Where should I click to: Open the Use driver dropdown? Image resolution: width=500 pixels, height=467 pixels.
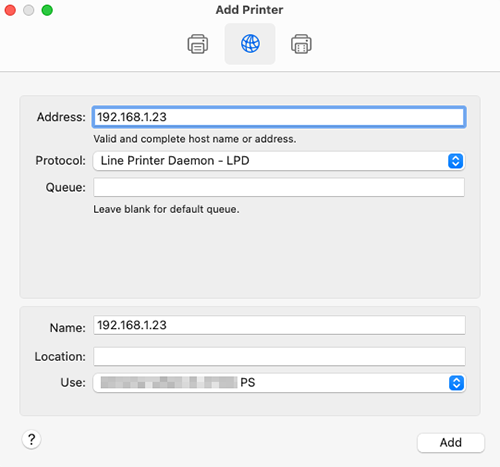coord(279,383)
